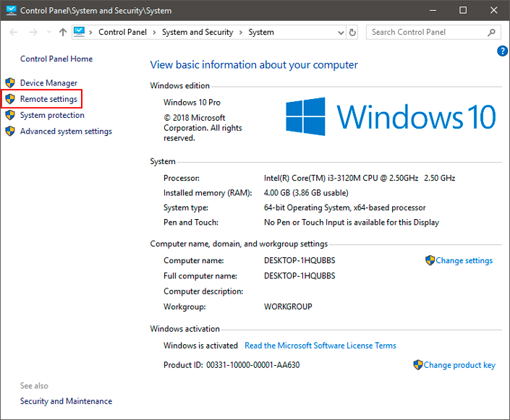Select Control Panel in the breadcrumb
The image size is (510, 420).
123,33
